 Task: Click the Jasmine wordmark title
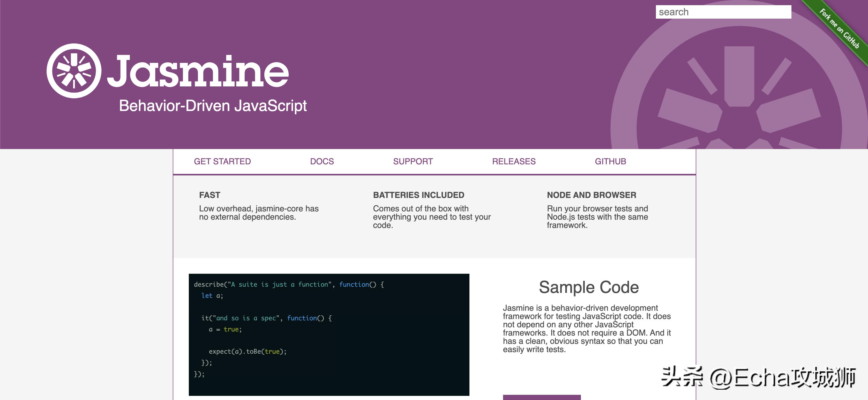point(198,71)
